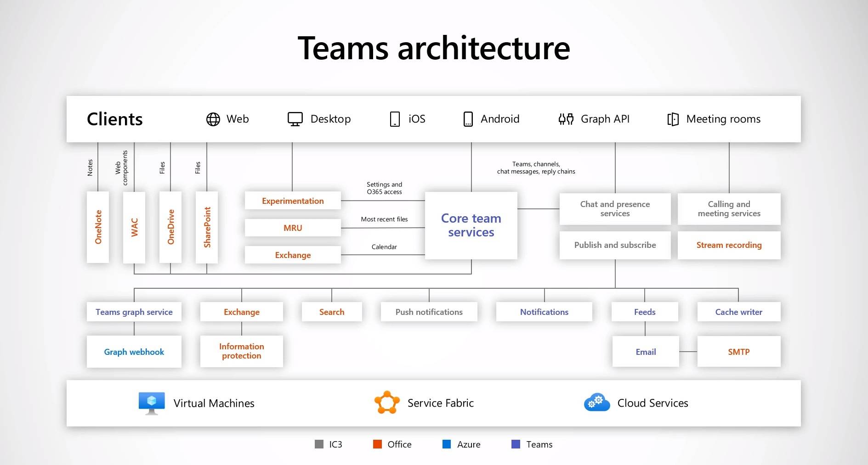Select the iOS phone icon
This screenshot has width=868, height=465.
point(395,119)
